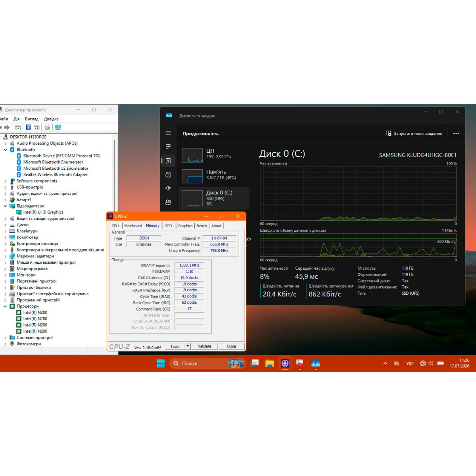Select Microsoft Bluetooth LE Enumerator item
This screenshot has height=476, width=476.
(56, 168)
